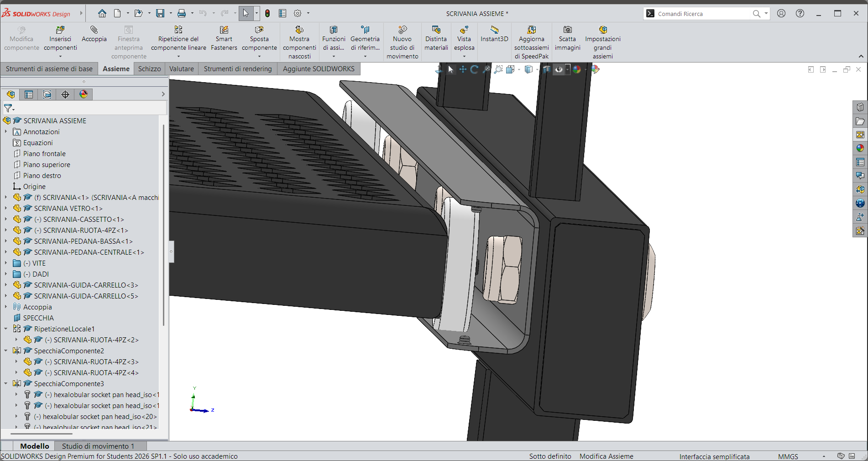868x461 pixels.
Task: Open the user account login icon
Action: [x=781, y=13]
